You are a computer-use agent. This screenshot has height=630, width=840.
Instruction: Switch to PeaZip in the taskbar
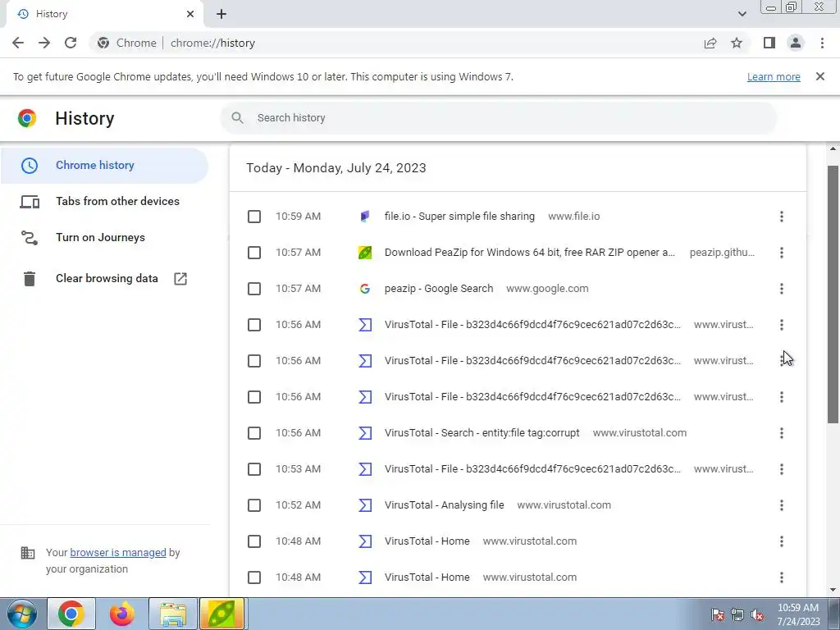(221, 614)
